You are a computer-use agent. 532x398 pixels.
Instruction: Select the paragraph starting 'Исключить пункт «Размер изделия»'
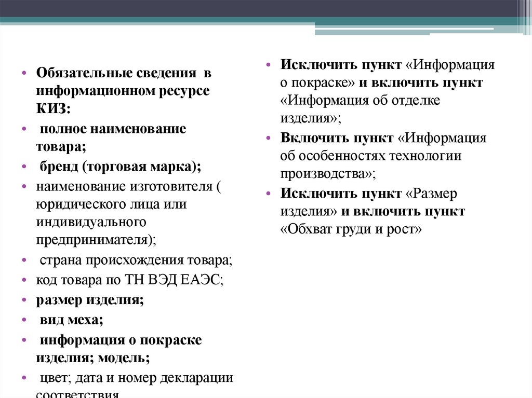(x=373, y=211)
